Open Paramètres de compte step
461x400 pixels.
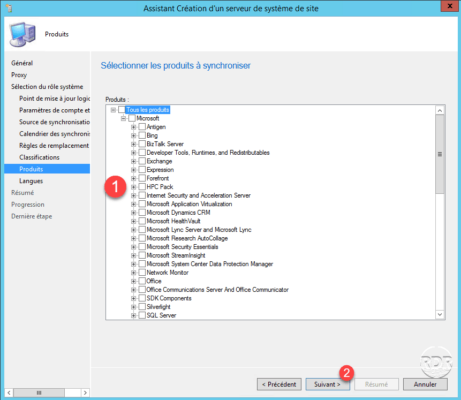point(55,110)
